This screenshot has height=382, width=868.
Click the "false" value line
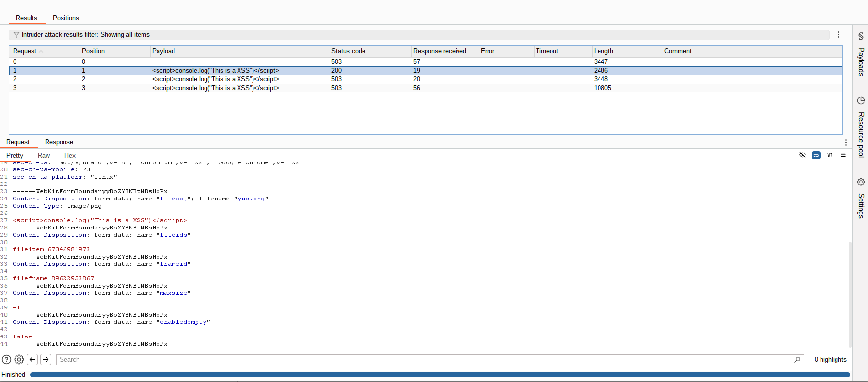(22, 337)
